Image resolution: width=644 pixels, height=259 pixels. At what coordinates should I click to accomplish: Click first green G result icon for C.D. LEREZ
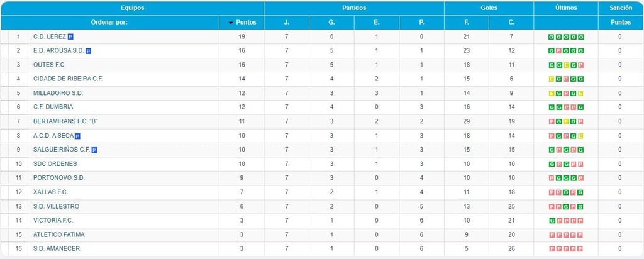tap(551, 37)
